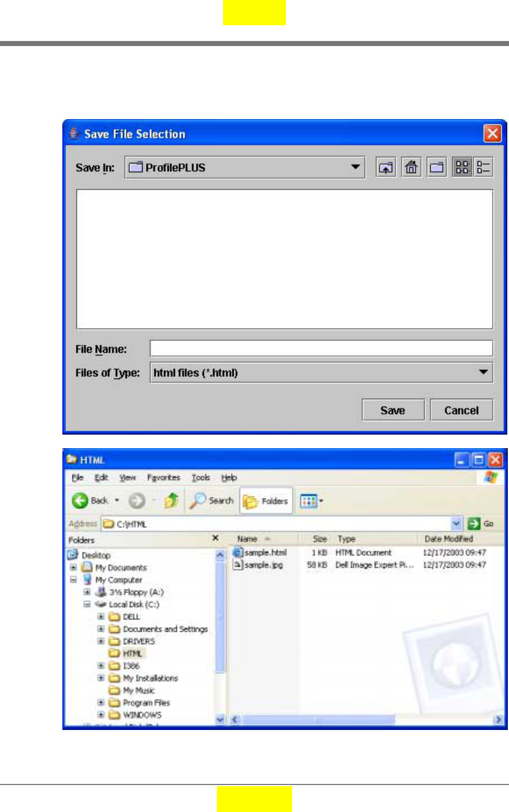Viewport: 509px width, 812px height.
Task: Click the Cancel button
Action: (462, 410)
